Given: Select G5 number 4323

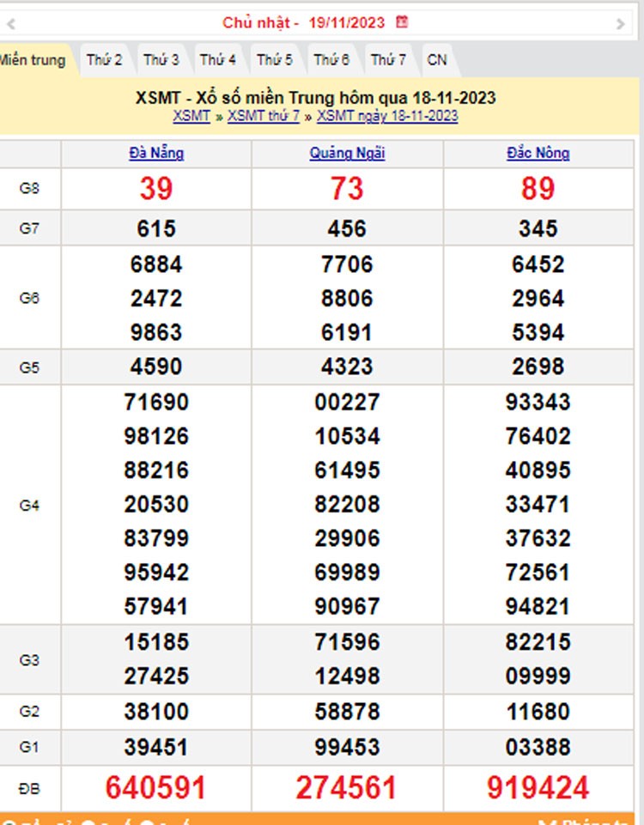Looking at the screenshot, I should pos(347,367).
